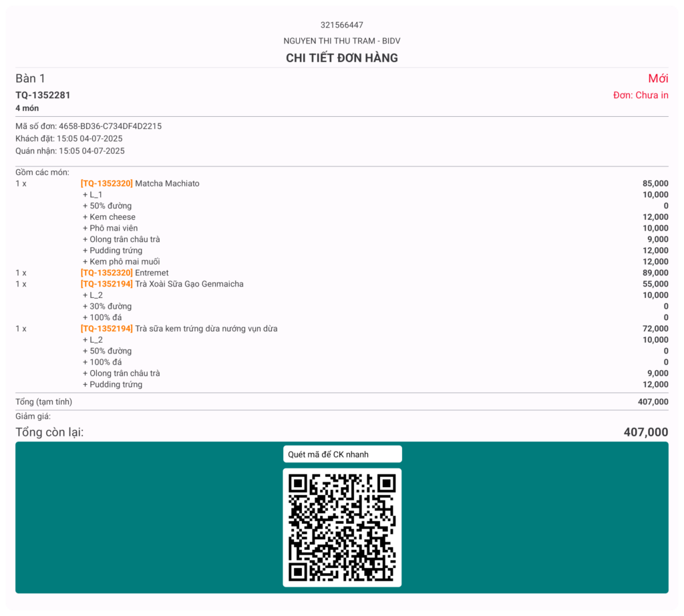The height and width of the screenshot is (616, 684).
Task: Click the 'Gồm các món:' label
Action: [42, 172]
